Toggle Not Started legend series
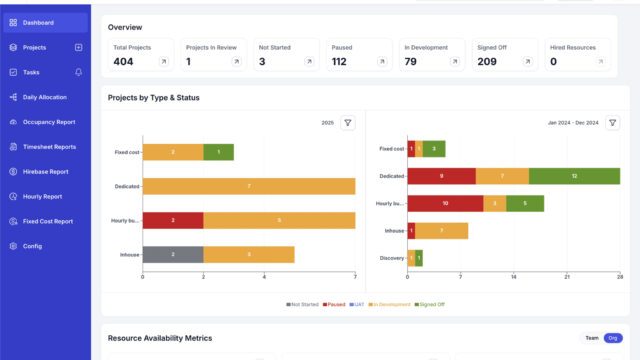640x360 pixels. (302, 304)
